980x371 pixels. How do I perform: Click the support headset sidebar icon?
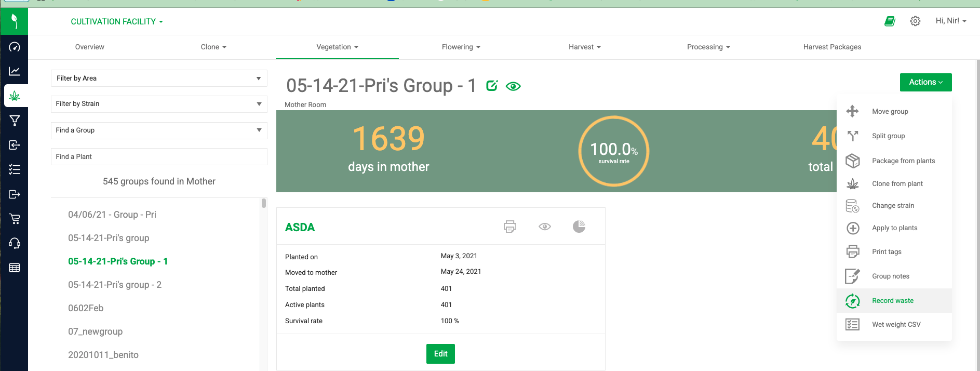pyautogui.click(x=15, y=243)
